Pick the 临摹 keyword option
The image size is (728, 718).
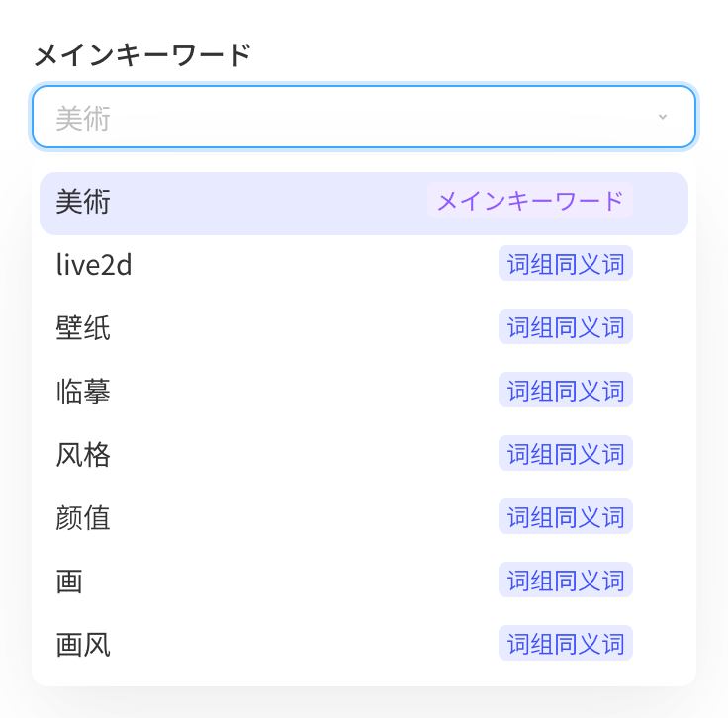click(x=364, y=391)
